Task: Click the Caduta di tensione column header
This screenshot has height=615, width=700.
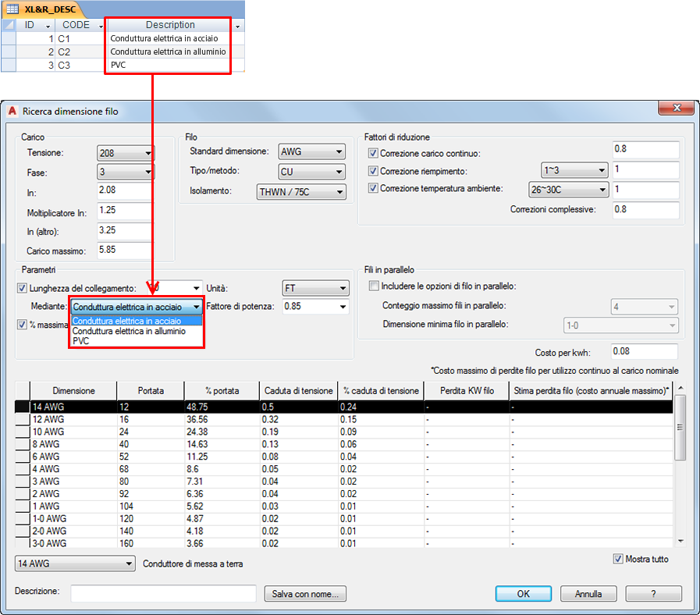Action: [x=299, y=391]
